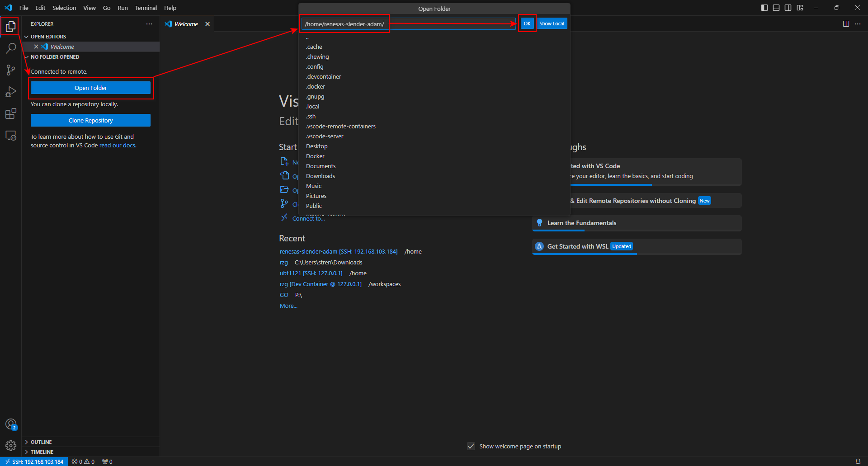This screenshot has height=466, width=868.
Task: Confirm folder path with OK button
Action: (x=527, y=24)
